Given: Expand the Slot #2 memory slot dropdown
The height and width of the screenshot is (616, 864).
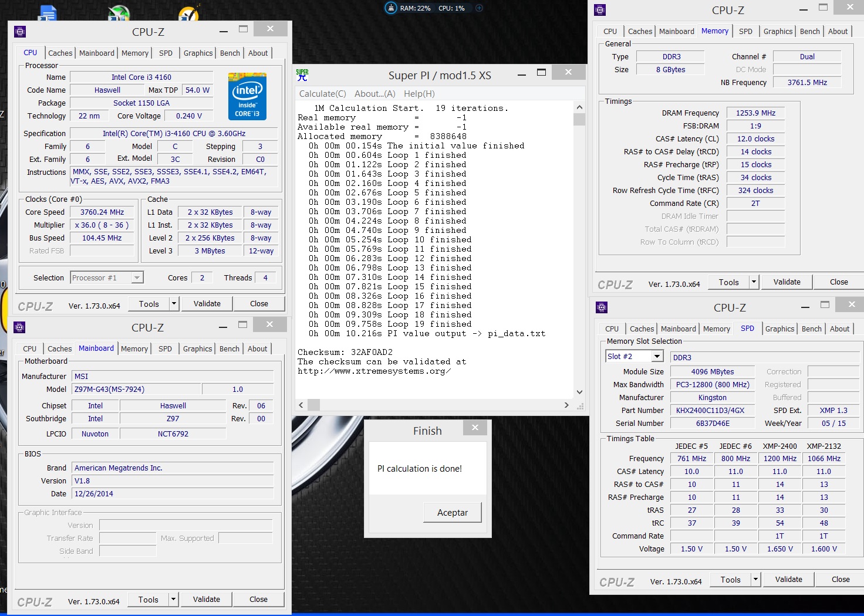Looking at the screenshot, I should click(x=657, y=356).
